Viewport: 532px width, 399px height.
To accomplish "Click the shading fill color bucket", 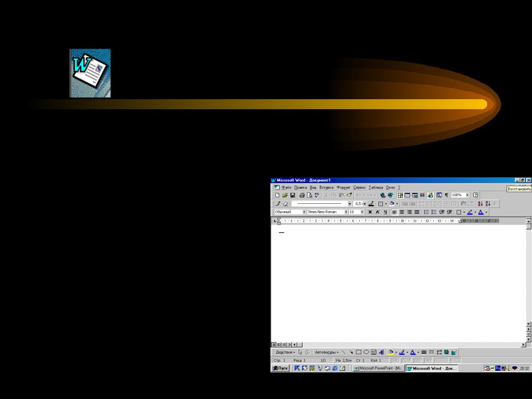I will 392,203.
